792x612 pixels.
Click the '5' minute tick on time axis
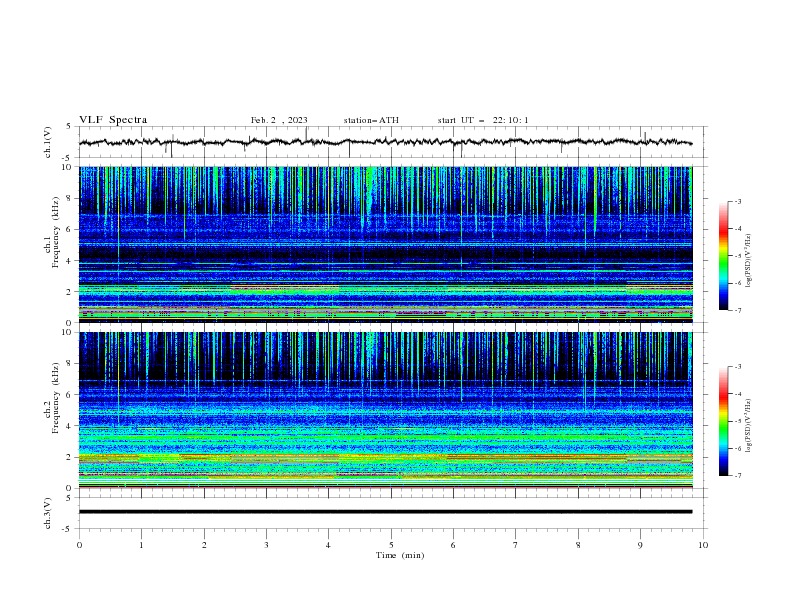pos(391,545)
